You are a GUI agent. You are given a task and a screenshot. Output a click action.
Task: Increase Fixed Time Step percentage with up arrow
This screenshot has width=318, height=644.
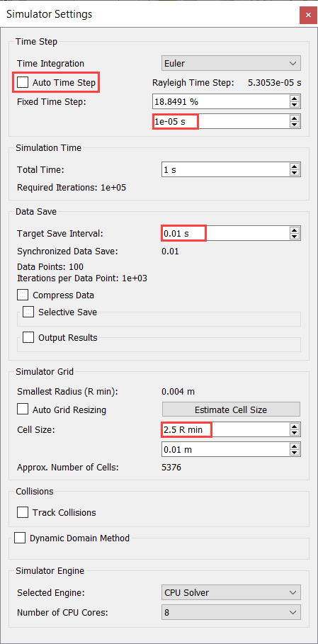coord(294,98)
